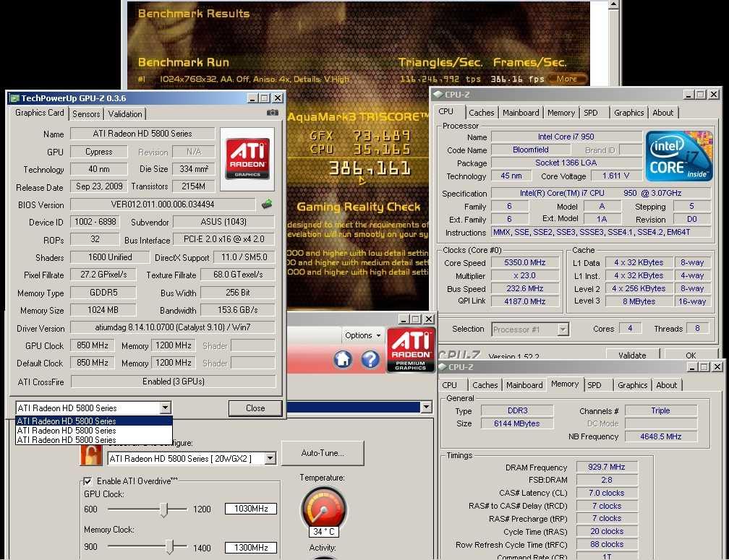Open the 20WGX2 display device dropdown
The height and width of the screenshot is (560, 729).
pyautogui.click(x=270, y=459)
